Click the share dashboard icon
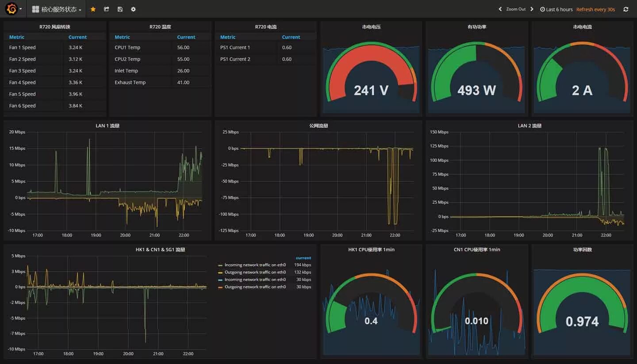Screen dimensions: 637x364 (x=106, y=9)
